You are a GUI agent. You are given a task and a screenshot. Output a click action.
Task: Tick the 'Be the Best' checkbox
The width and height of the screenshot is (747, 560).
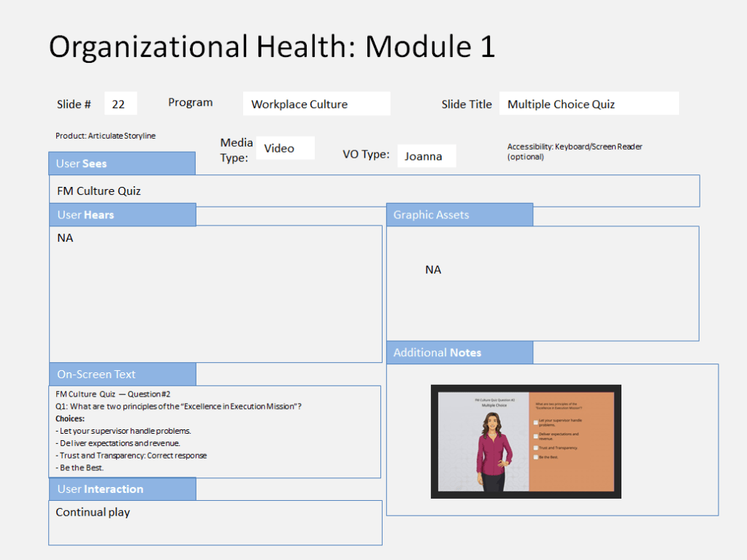click(535, 457)
